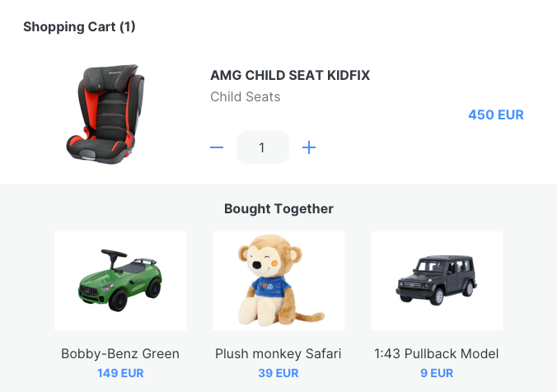The width and height of the screenshot is (557, 392).
Task: Decrease quantity with the minus icon
Action: pyautogui.click(x=217, y=147)
